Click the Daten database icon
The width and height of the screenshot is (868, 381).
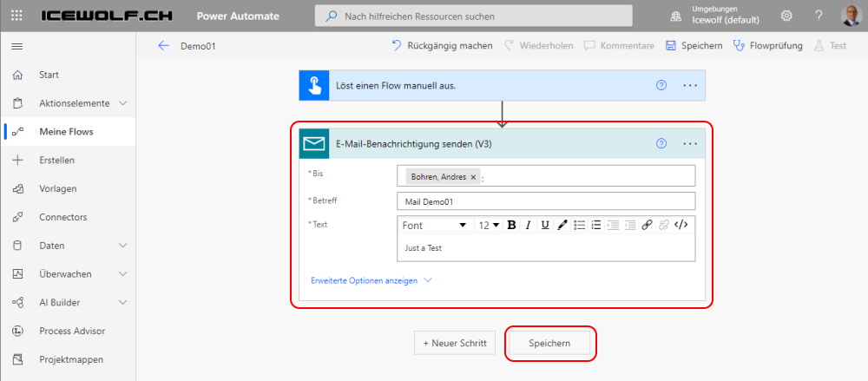pos(17,246)
